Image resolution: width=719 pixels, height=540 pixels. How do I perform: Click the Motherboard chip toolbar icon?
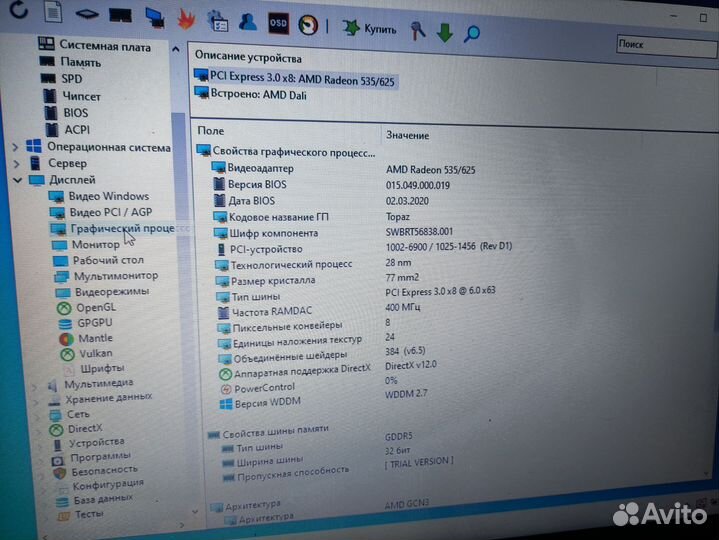pyautogui.click(x=87, y=14)
